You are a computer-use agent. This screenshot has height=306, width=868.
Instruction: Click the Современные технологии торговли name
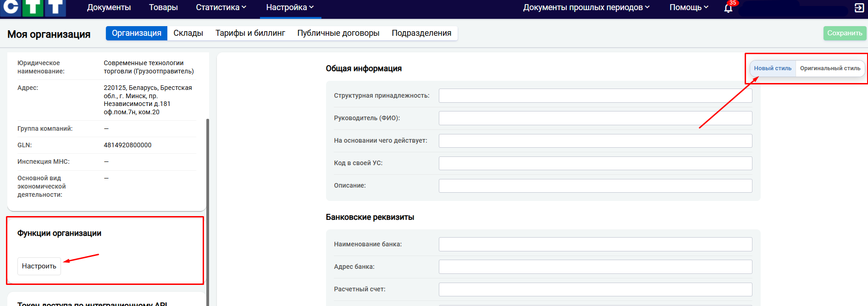[x=149, y=67]
